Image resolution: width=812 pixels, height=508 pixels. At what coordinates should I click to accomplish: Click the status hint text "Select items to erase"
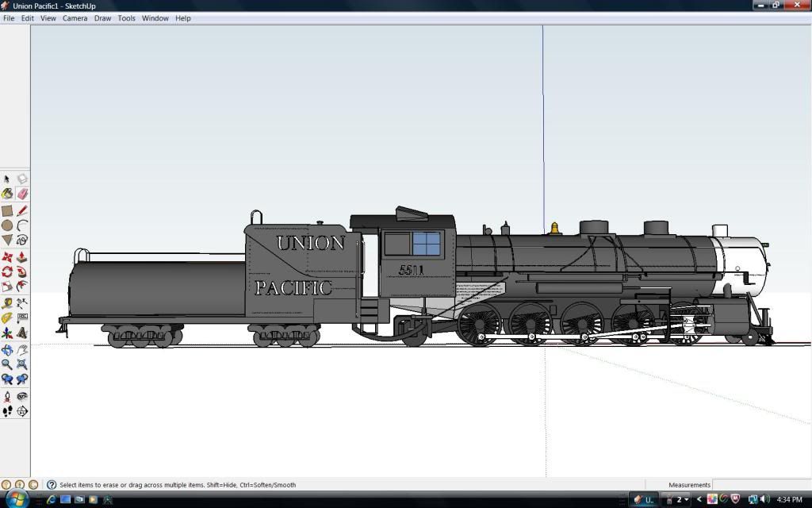click(x=90, y=485)
